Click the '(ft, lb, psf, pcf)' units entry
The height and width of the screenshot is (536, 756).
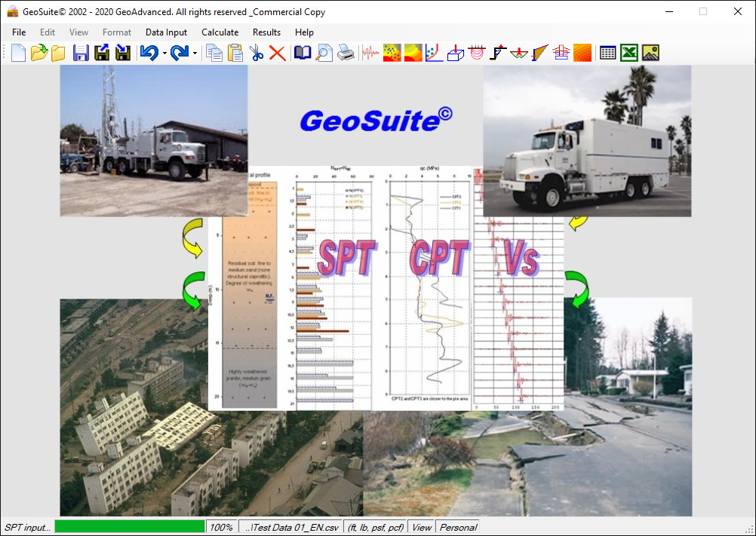pyautogui.click(x=375, y=528)
